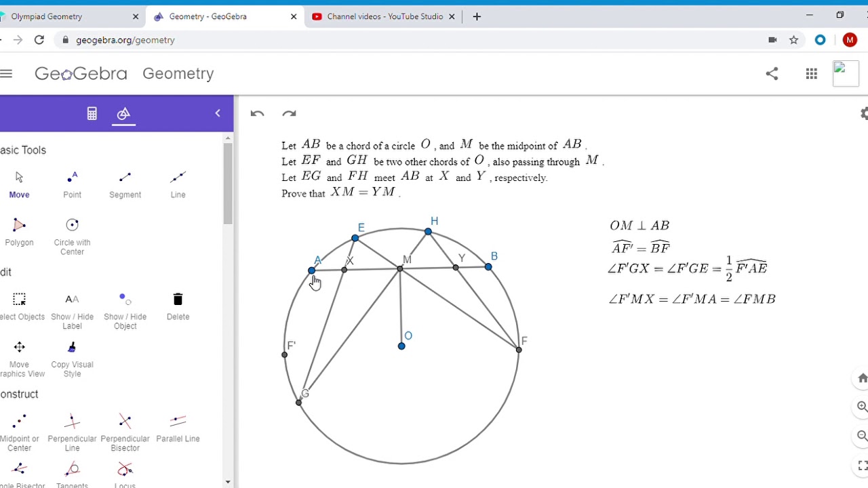Select the Circle with Center tool

pos(72,236)
